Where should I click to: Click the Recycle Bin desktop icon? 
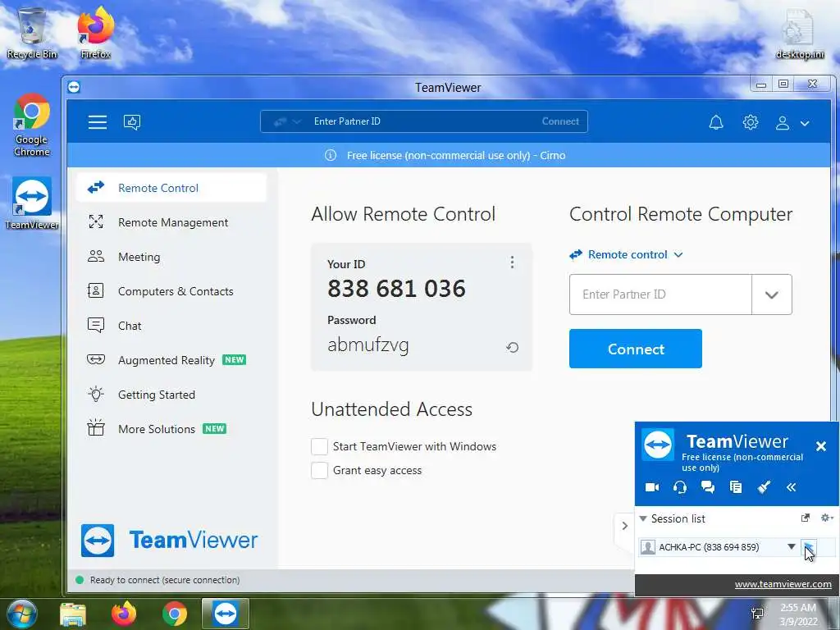[x=32, y=33]
